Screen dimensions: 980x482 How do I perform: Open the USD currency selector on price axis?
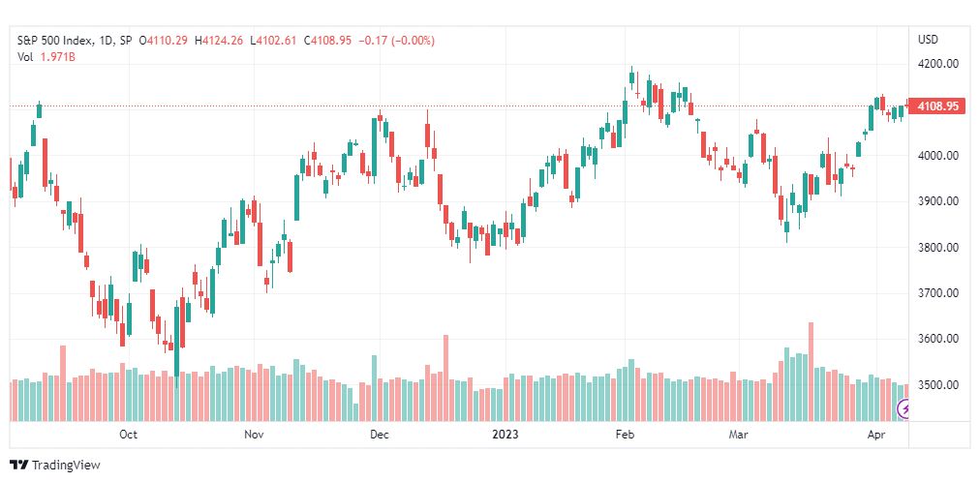click(928, 40)
